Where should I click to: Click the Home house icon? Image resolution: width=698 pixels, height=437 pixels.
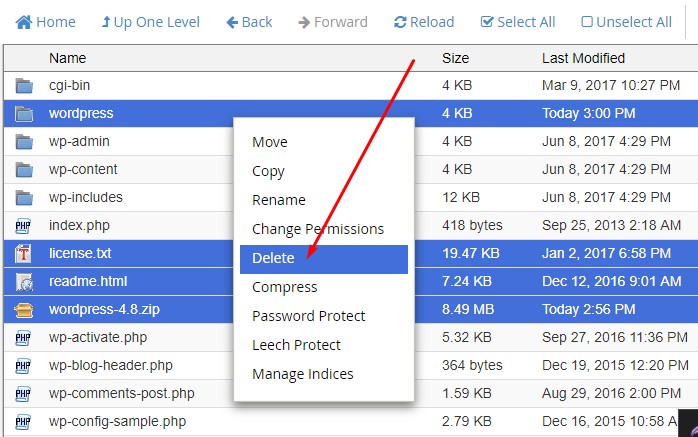pyautogui.click(x=24, y=22)
